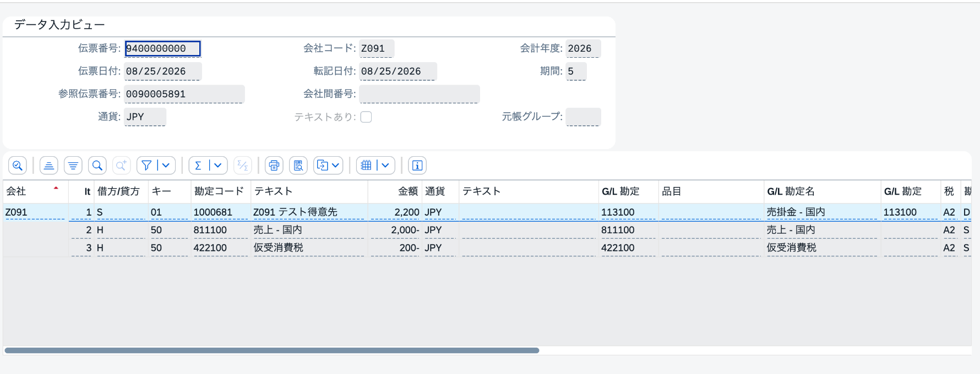Click item number 2 in the It column
The height and width of the screenshot is (374, 980).
point(81,230)
